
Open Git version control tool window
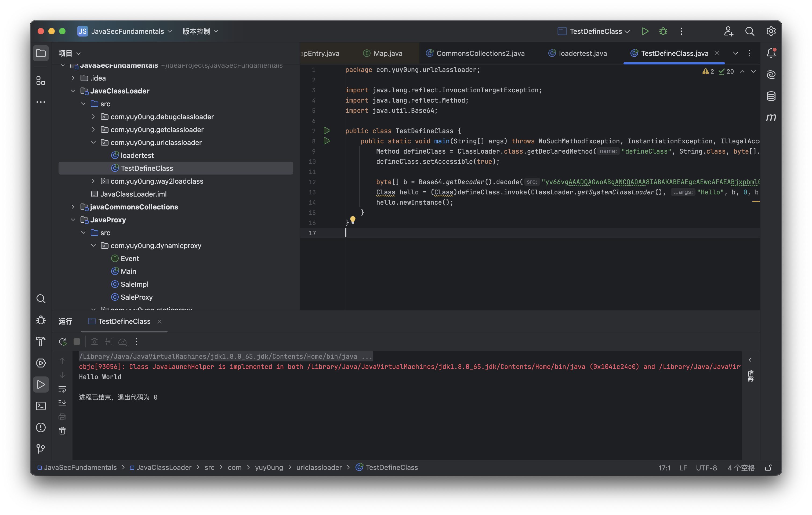coord(41,449)
